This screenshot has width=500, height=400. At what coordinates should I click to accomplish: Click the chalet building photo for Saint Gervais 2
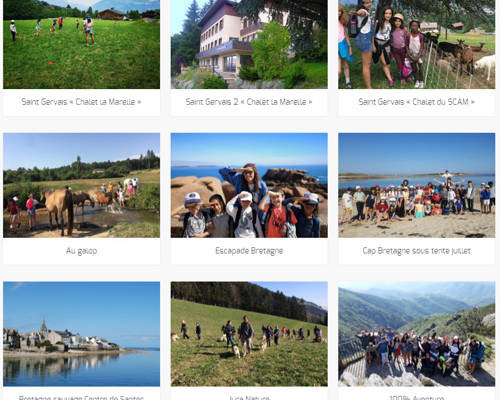(249, 44)
